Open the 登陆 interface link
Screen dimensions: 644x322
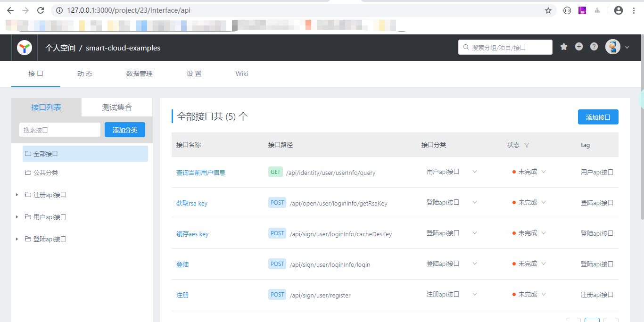(182, 264)
